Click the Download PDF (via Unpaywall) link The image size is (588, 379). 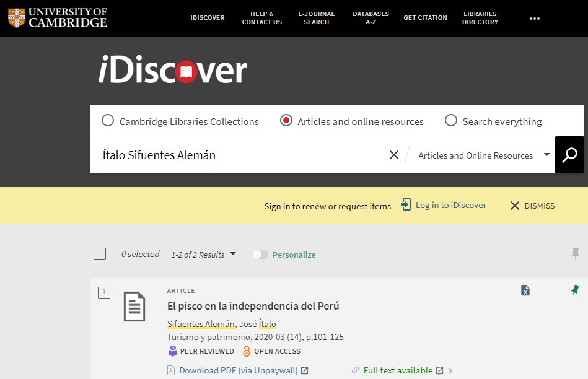pos(239,370)
